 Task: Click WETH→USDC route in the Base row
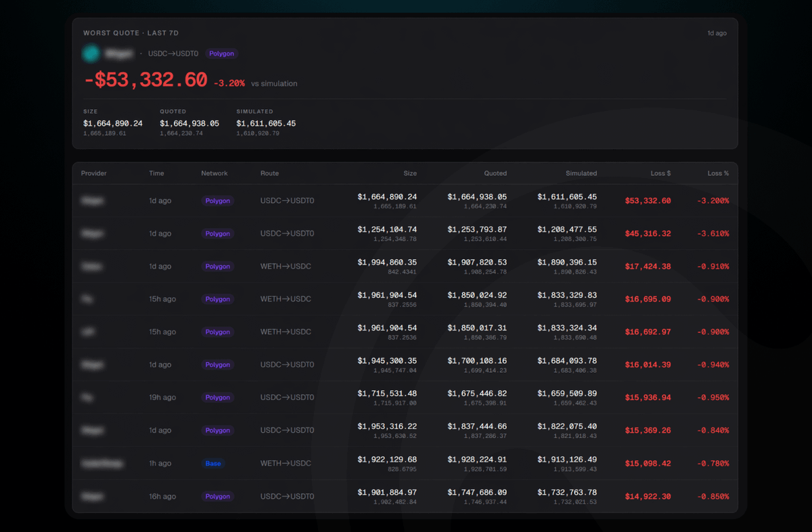click(x=286, y=464)
